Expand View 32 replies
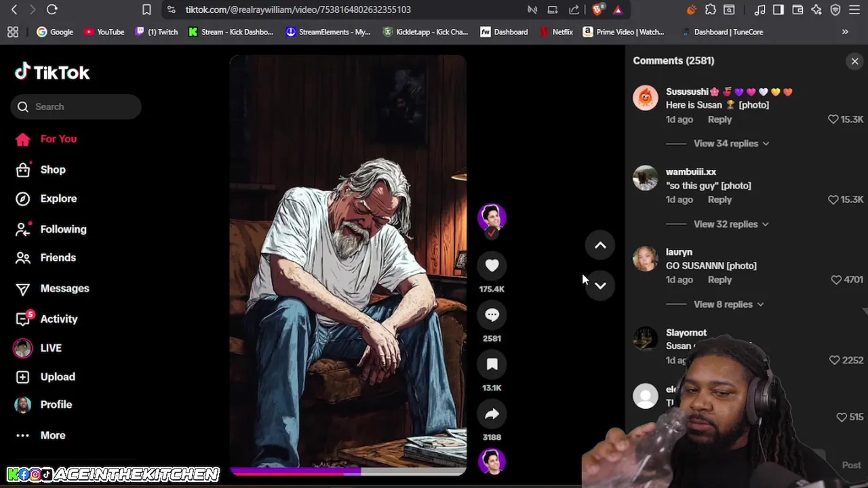 click(731, 224)
